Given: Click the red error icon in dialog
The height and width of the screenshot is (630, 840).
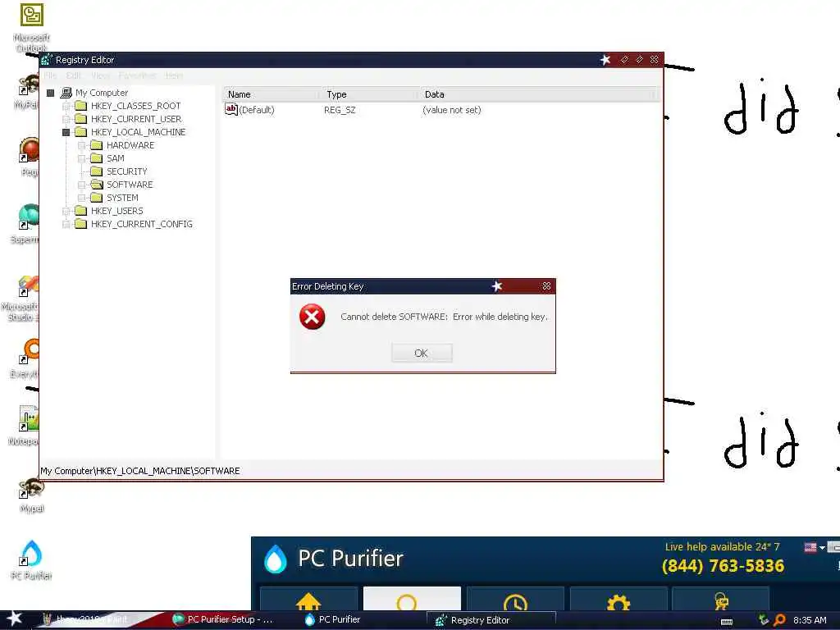Looking at the screenshot, I should tap(312, 317).
